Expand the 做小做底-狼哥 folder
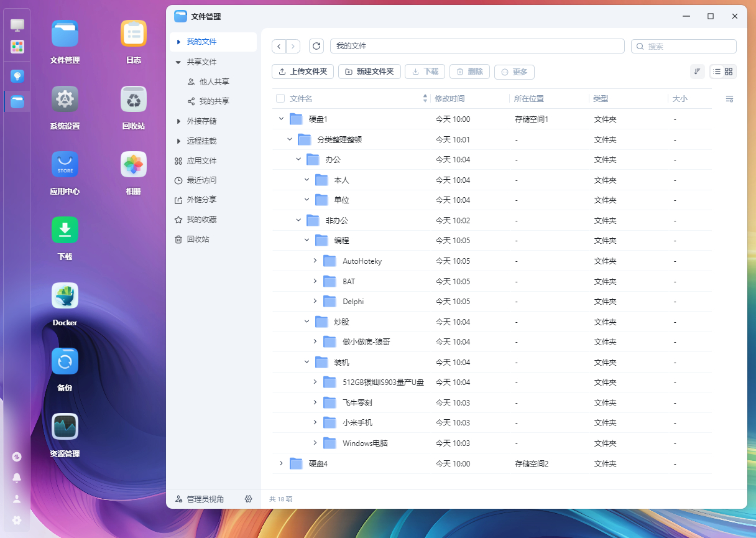Viewport: 756px width, 538px height. [x=315, y=341]
